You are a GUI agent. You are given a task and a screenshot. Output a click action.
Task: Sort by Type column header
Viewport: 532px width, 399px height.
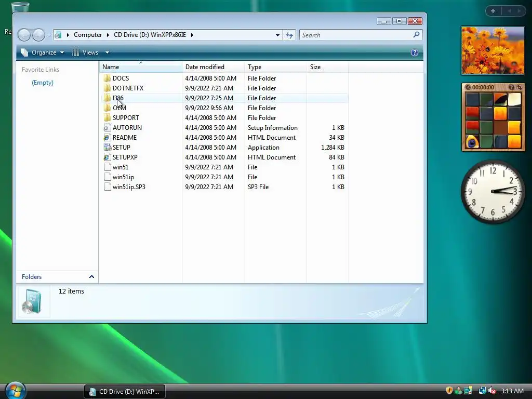pyautogui.click(x=275, y=67)
